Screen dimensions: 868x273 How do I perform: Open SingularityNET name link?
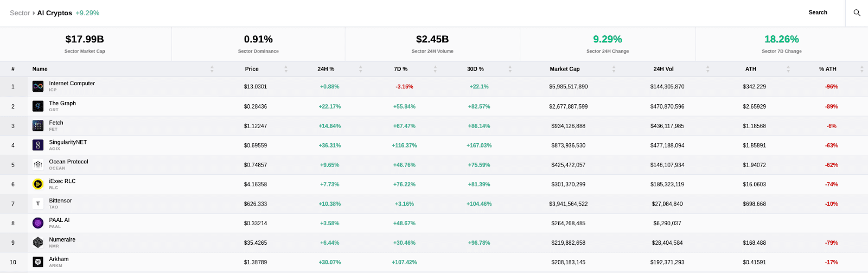(68, 142)
